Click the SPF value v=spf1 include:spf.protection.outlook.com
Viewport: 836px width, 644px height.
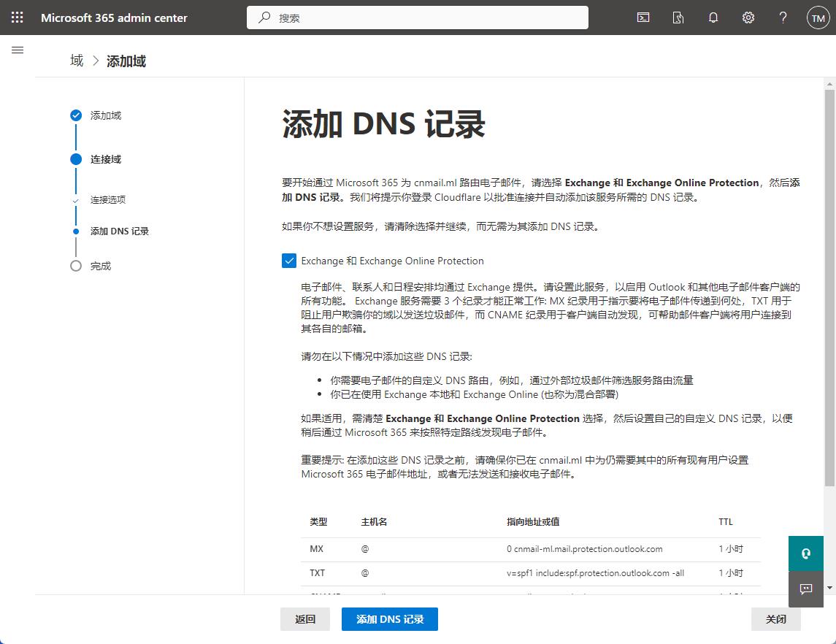click(595, 573)
